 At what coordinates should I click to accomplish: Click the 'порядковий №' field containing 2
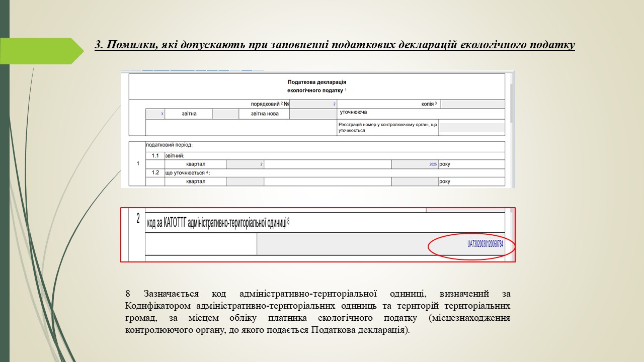pyautogui.click(x=313, y=104)
